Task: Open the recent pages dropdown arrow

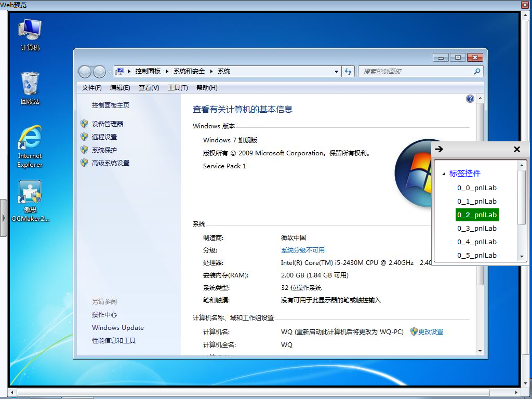Action: [110, 72]
